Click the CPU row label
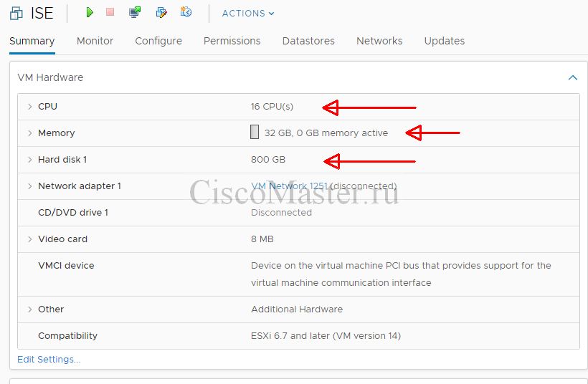 pyautogui.click(x=47, y=107)
